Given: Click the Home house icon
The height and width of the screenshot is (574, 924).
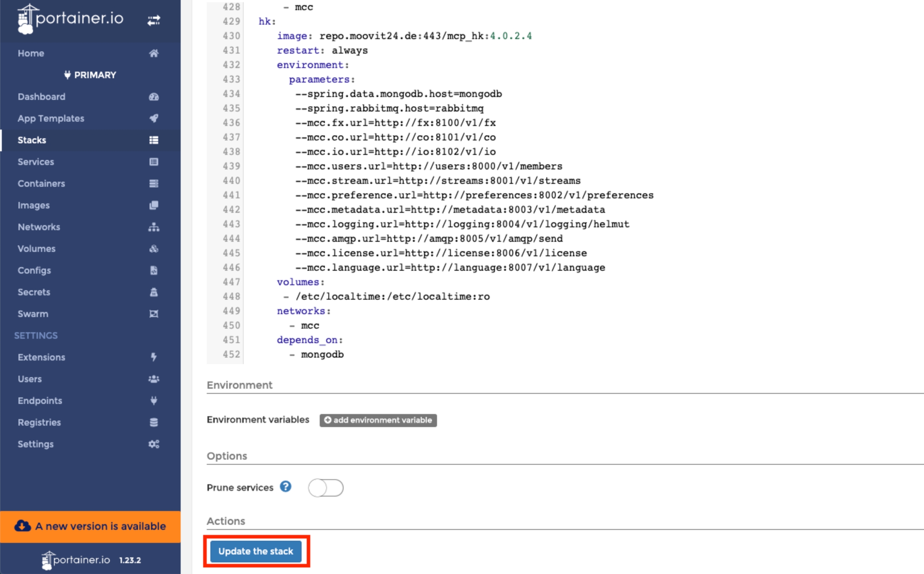Looking at the screenshot, I should tap(154, 53).
